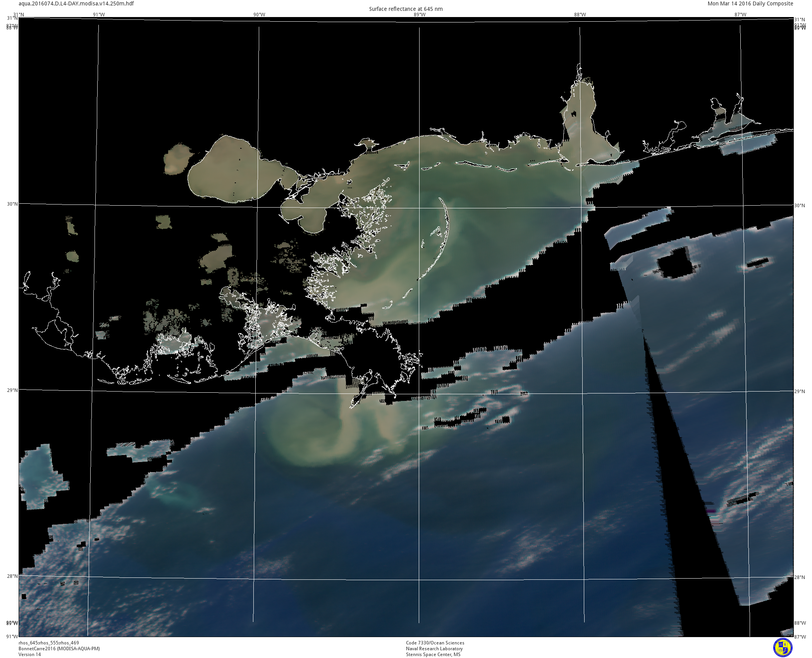
Task: Click the Naval Research Laboratory emblem logo
Action: (783, 648)
